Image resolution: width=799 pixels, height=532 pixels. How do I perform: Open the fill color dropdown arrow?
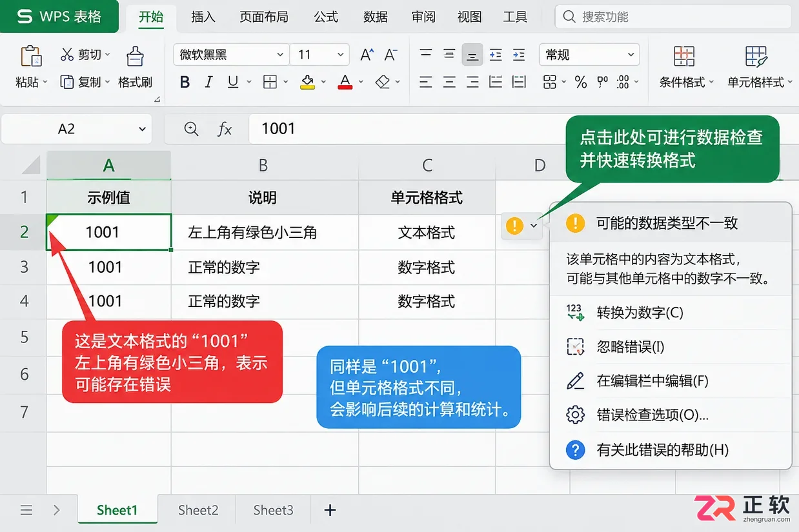click(323, 82)
